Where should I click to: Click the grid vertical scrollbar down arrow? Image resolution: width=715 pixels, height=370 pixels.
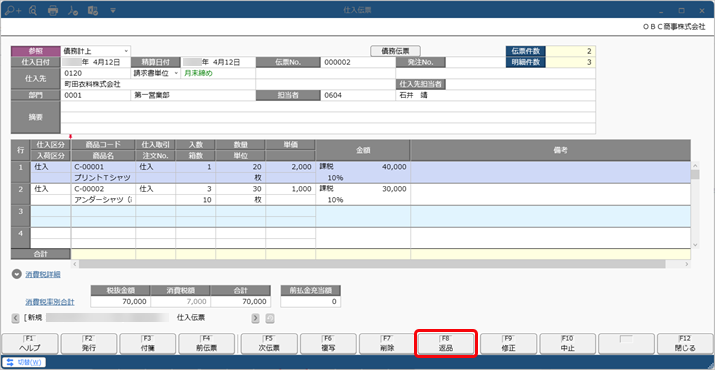tap(695, 245)
